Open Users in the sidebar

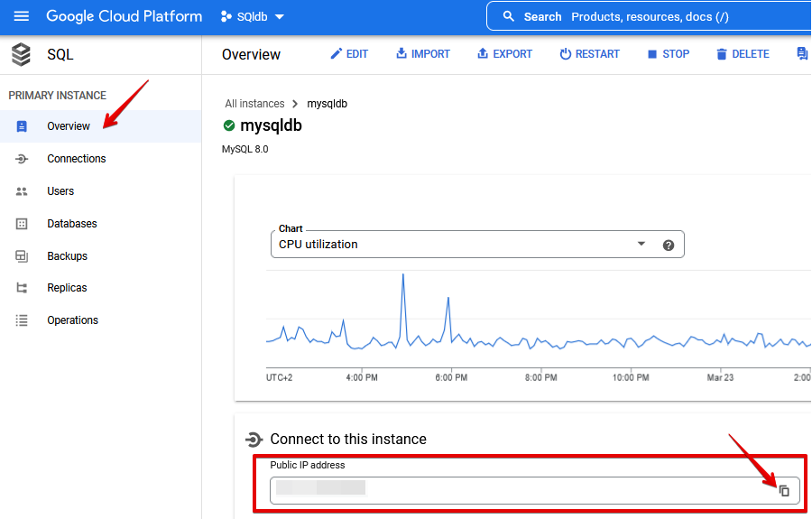coord(100,191)
